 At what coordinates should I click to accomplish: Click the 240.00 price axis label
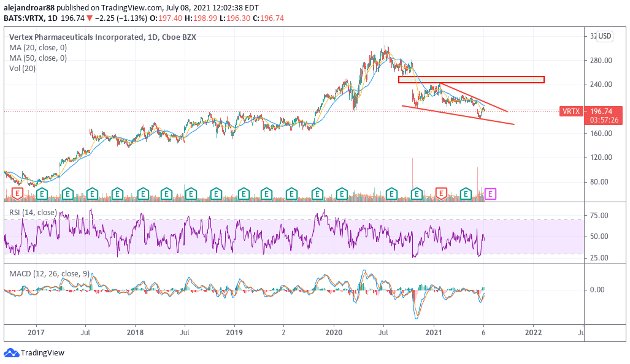coord(601,85)
